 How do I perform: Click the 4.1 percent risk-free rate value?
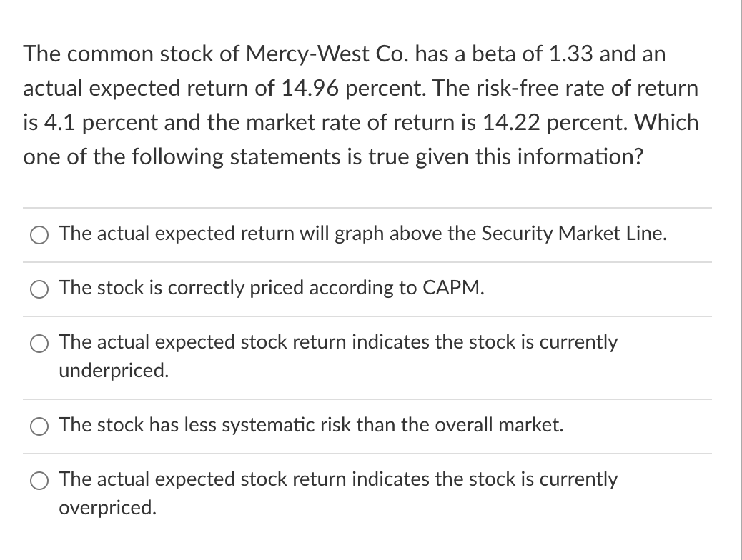click(102, 123)
